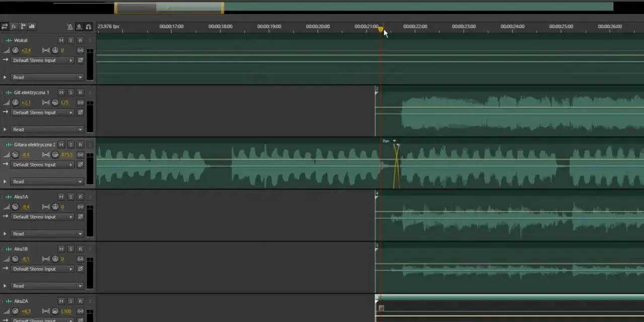
Task: Open Wokal Default Stereo Input dropdown
Action: pos(42,60)
